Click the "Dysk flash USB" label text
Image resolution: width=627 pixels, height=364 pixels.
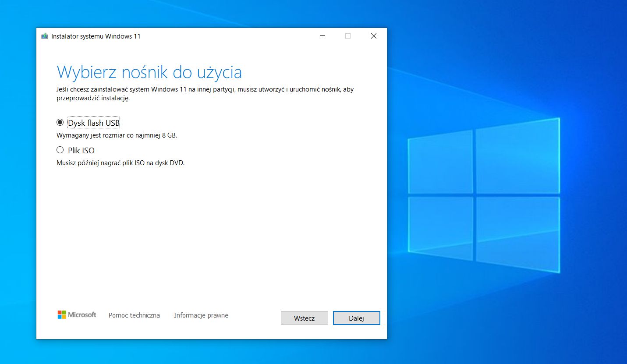click(93, 123)
